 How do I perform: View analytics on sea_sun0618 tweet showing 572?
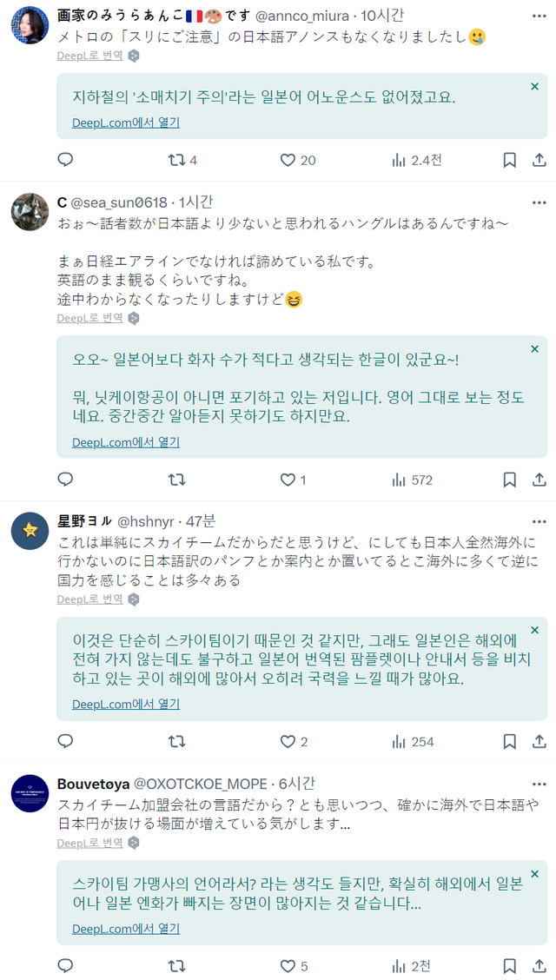click(400, 480)
